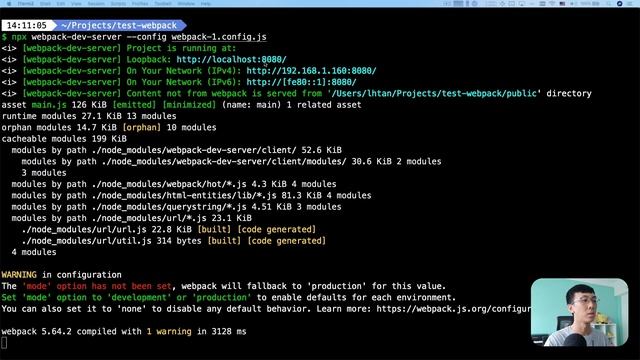The height and width of the screenshot is (360, 640).
Task: Open the Apple menu
Action: pos(9,4)
